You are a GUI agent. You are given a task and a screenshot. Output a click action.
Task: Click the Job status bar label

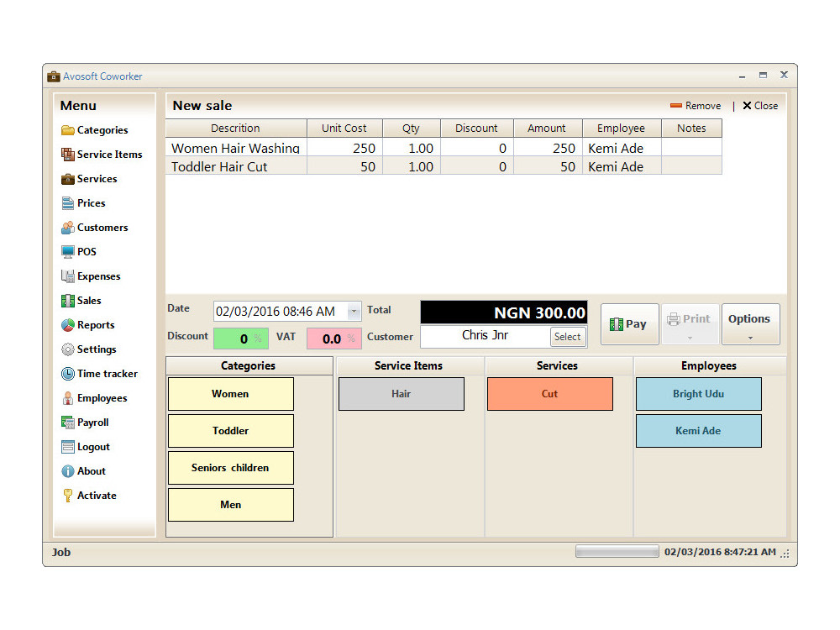pyautogui.click(x=61, y=553)
